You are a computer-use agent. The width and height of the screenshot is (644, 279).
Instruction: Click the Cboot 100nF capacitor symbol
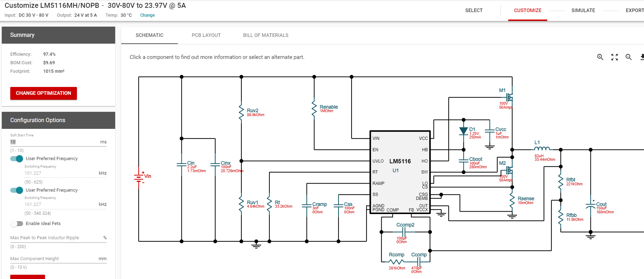(464, 161)
